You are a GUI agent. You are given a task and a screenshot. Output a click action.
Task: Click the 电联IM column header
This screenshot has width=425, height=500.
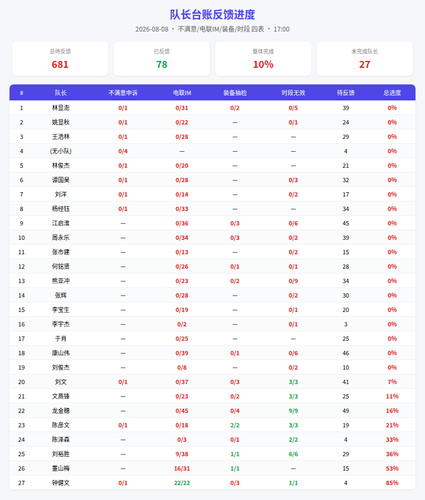(182, 93)
